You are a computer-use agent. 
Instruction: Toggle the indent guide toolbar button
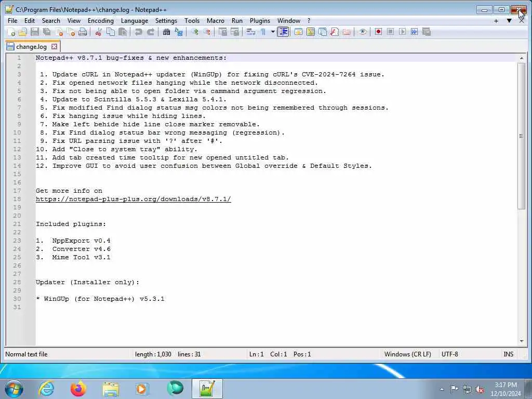[x=283, y=32]
